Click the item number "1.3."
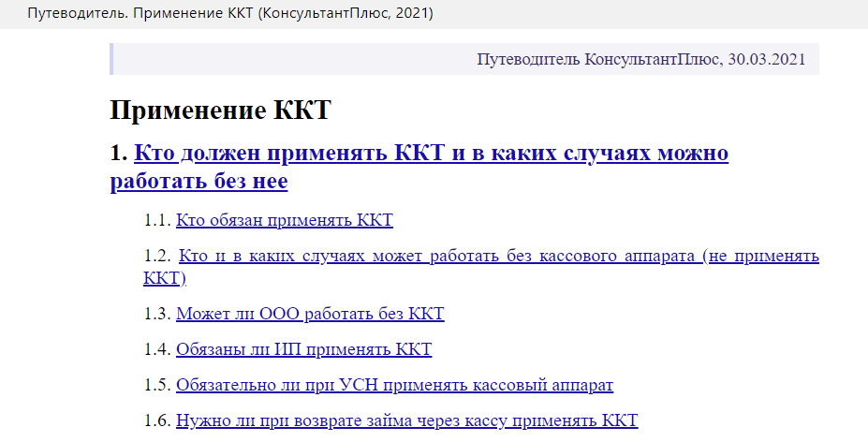868x442 pixels. 157,314
